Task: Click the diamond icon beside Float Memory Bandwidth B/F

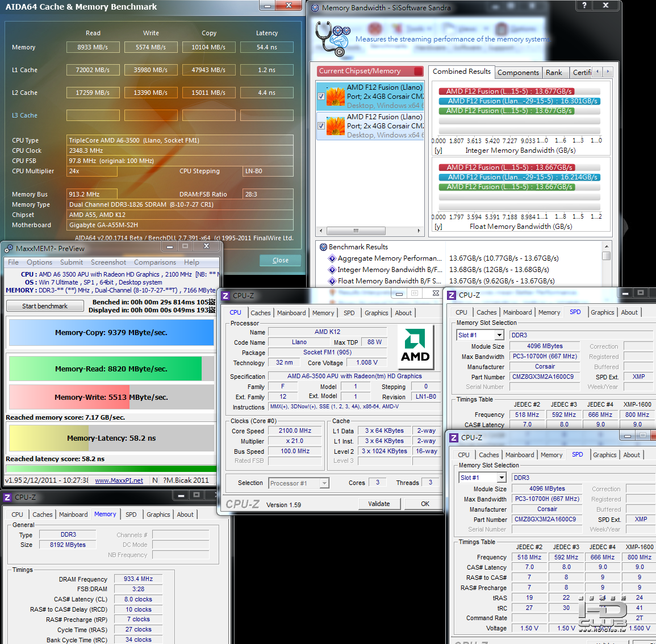Action: coord(332,281)
